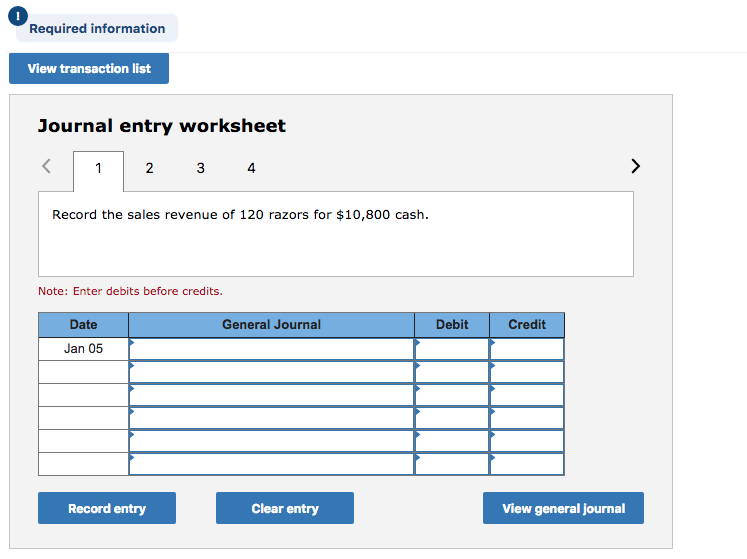Click Debit field in fourth row

coord(452,418)
